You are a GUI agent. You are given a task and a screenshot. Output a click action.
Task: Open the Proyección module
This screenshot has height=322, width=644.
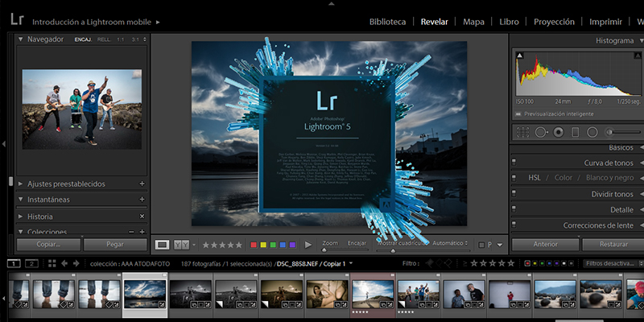554,22
